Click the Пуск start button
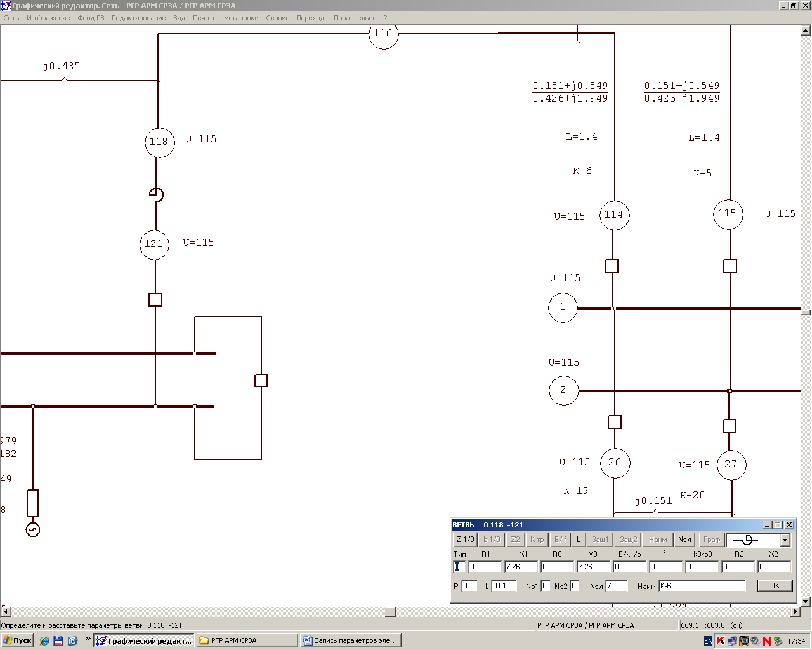 tap(17, 641)
